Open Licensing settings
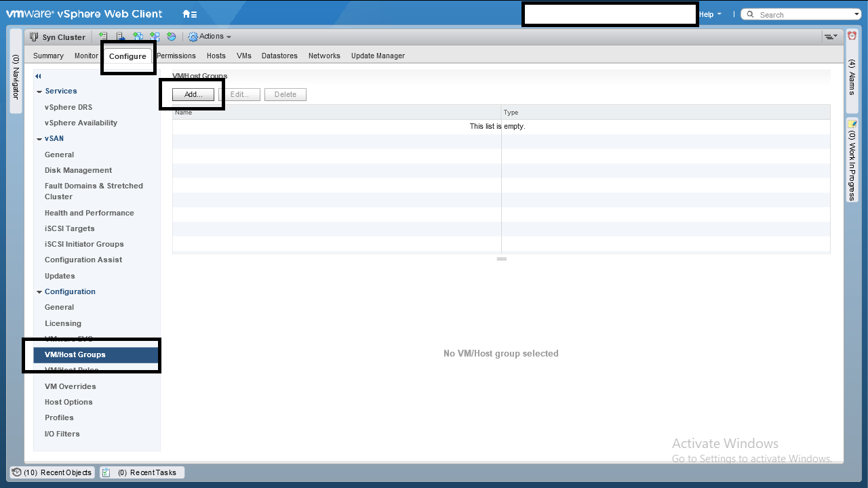 pyautogui.click(x=62, y=323)
